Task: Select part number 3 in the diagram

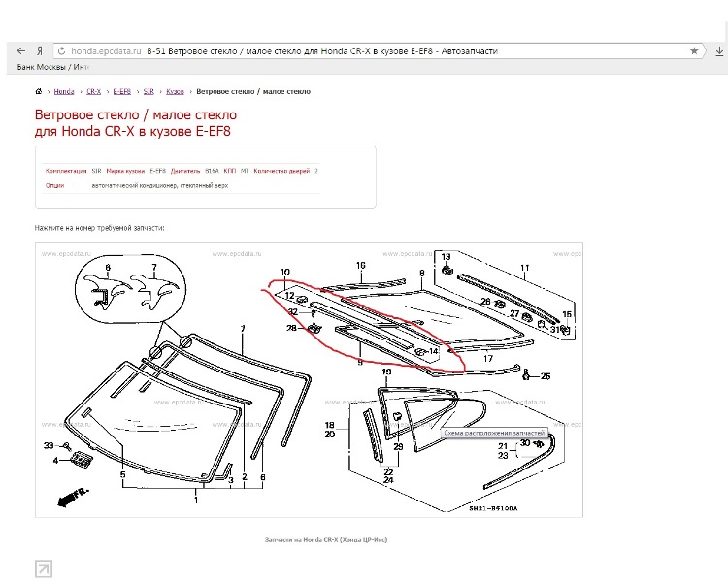Action: tap(231, 480)
